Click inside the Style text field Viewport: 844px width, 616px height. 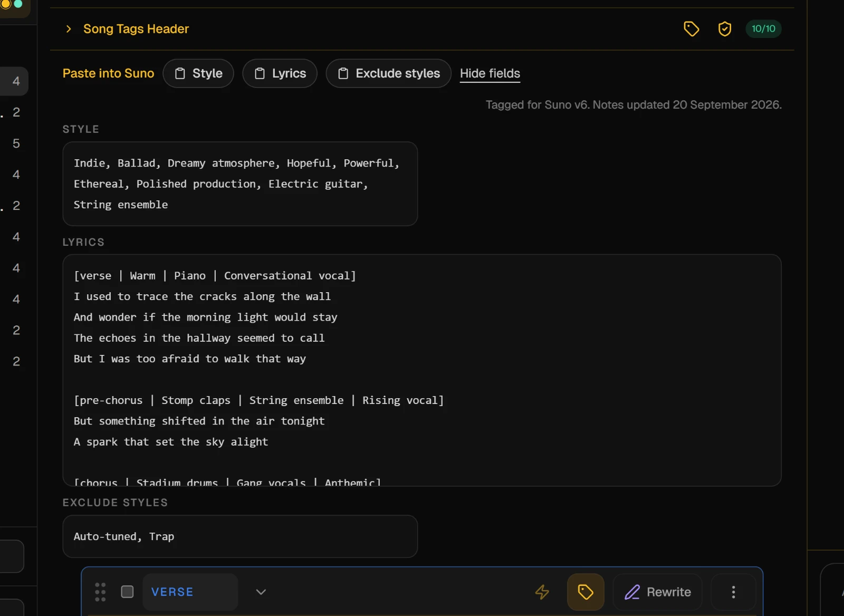(x=240, y=184)
